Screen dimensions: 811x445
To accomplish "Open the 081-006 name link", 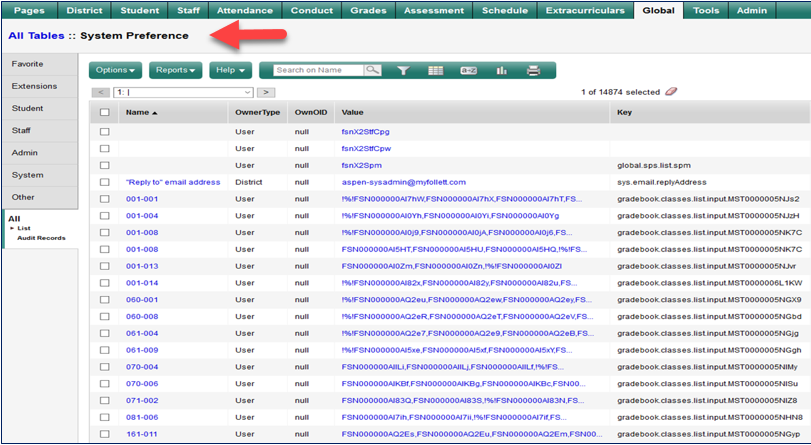I will (x=142, y=417).
